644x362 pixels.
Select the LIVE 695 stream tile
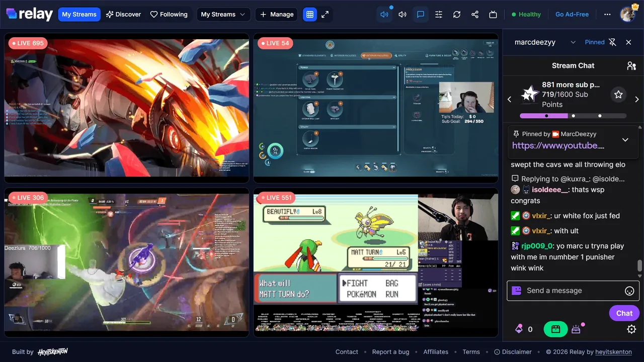[127, 108]
